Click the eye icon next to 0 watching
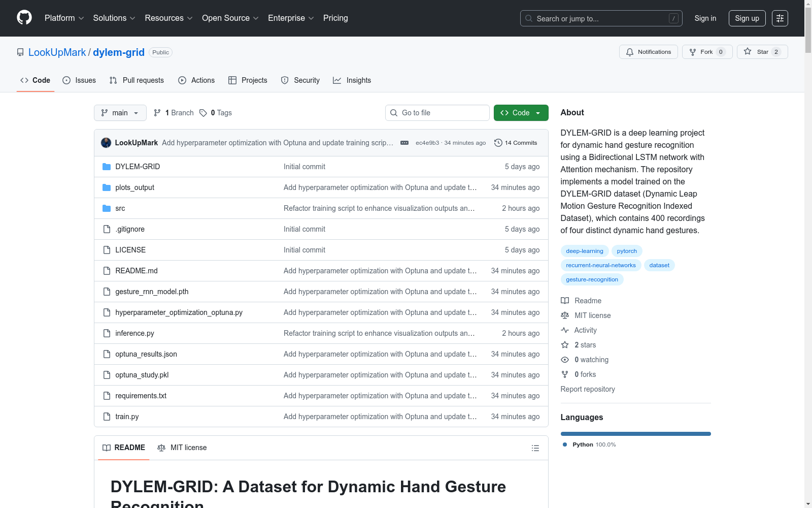Screen dimensions: 812x508 pos(565,360)
